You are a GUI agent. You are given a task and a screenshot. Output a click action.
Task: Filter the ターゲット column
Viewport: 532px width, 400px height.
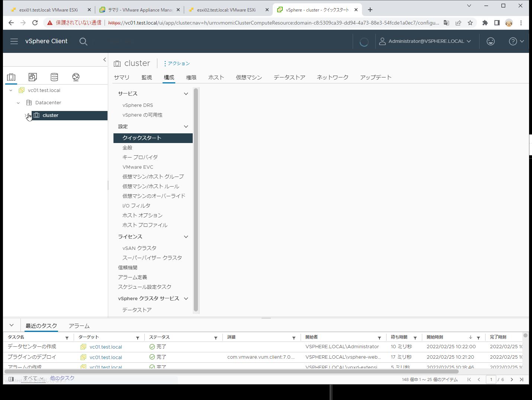138,338
